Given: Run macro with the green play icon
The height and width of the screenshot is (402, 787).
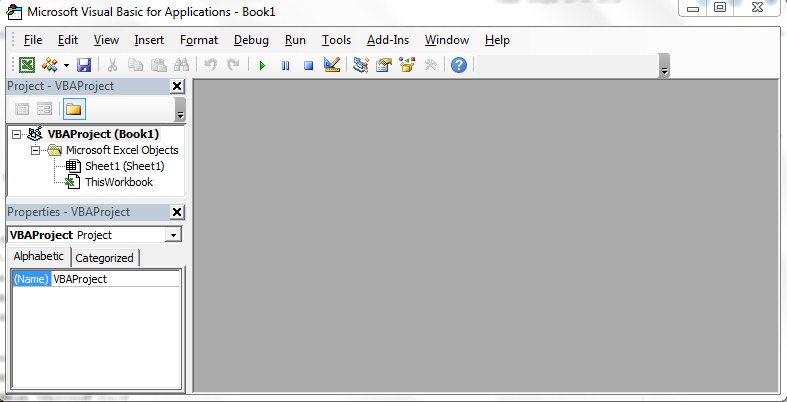Looking at the screenshot, I should pyautogui.click(x=262, y=65).
